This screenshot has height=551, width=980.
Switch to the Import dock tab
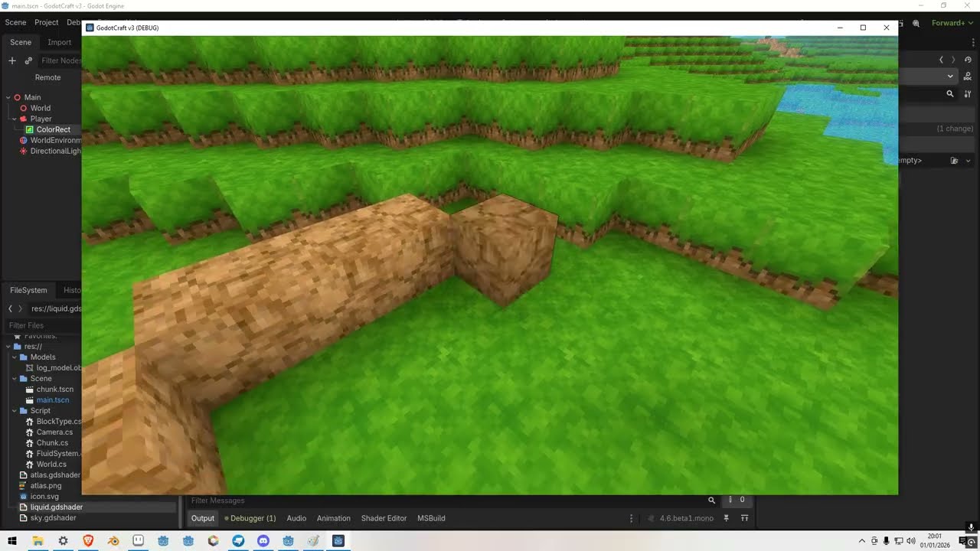click(59, 42)
